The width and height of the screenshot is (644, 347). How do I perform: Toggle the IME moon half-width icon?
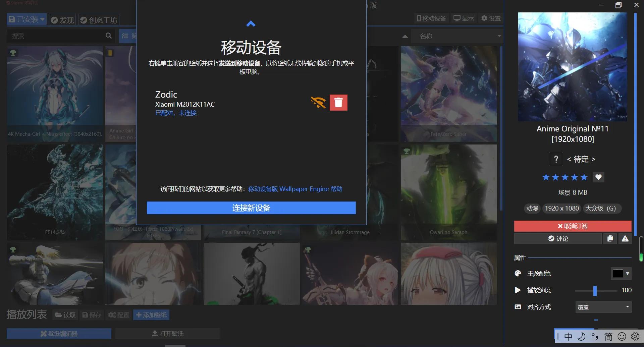(581, 336)
